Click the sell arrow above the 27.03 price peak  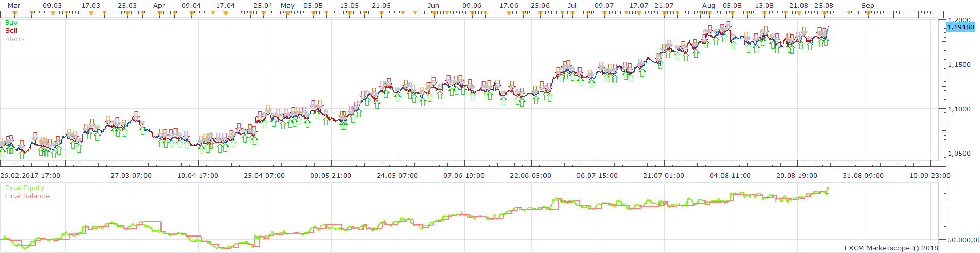136,115
